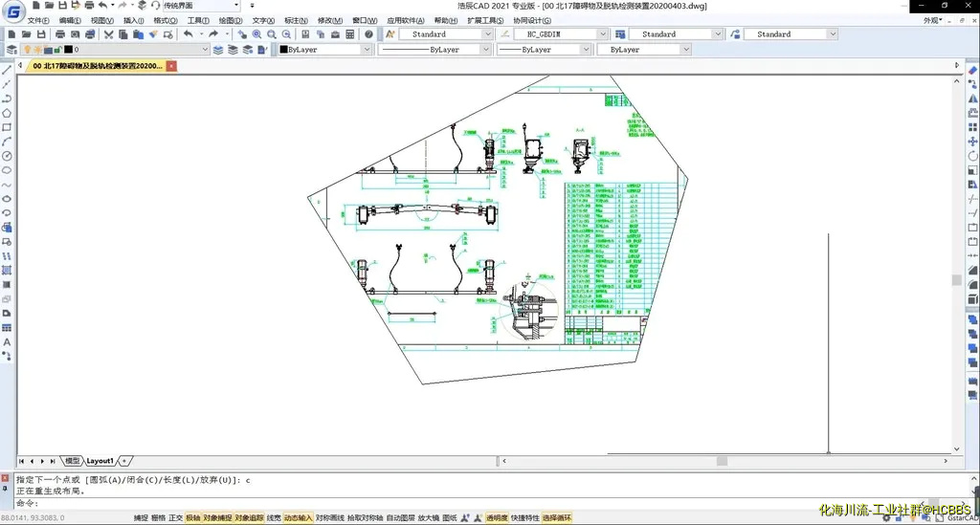Toggle 对象追踪 object tracking in status bar
980x525 pixels.
[x=250, y=518]
